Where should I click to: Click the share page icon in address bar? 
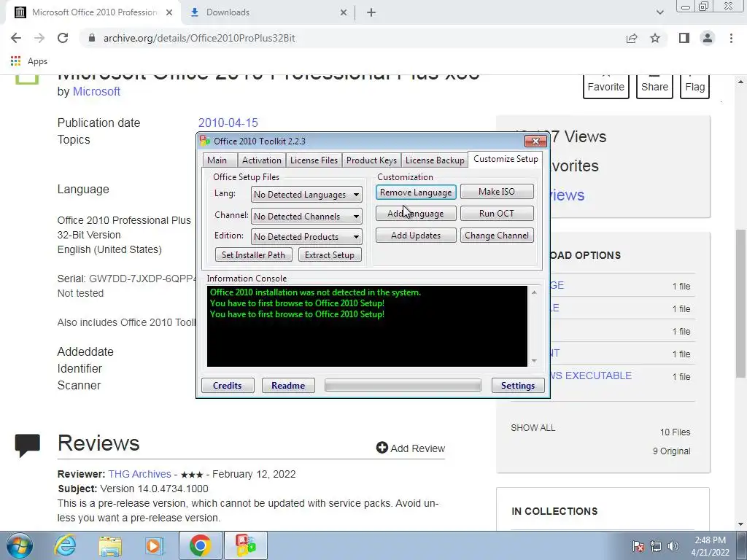(632, 38)
